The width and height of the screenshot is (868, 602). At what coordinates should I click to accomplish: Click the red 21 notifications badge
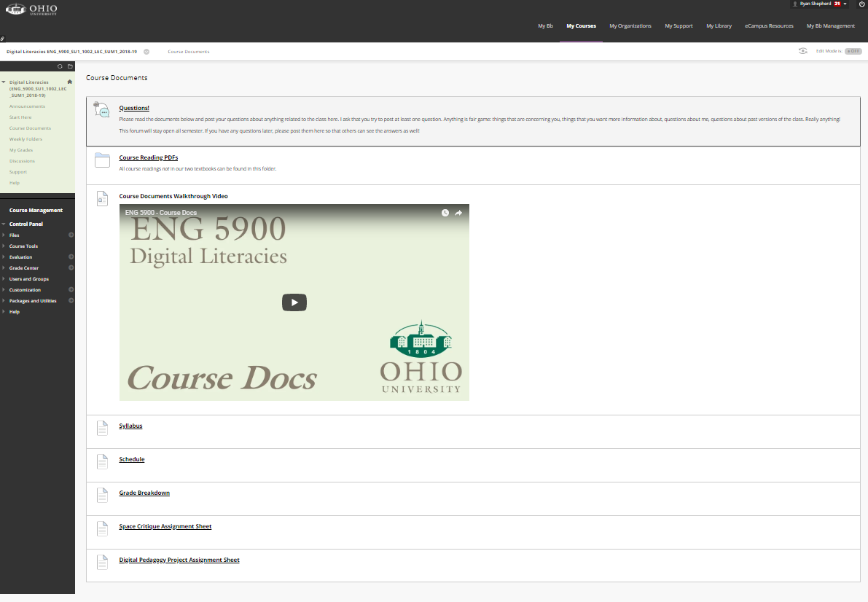coord(837,4)
